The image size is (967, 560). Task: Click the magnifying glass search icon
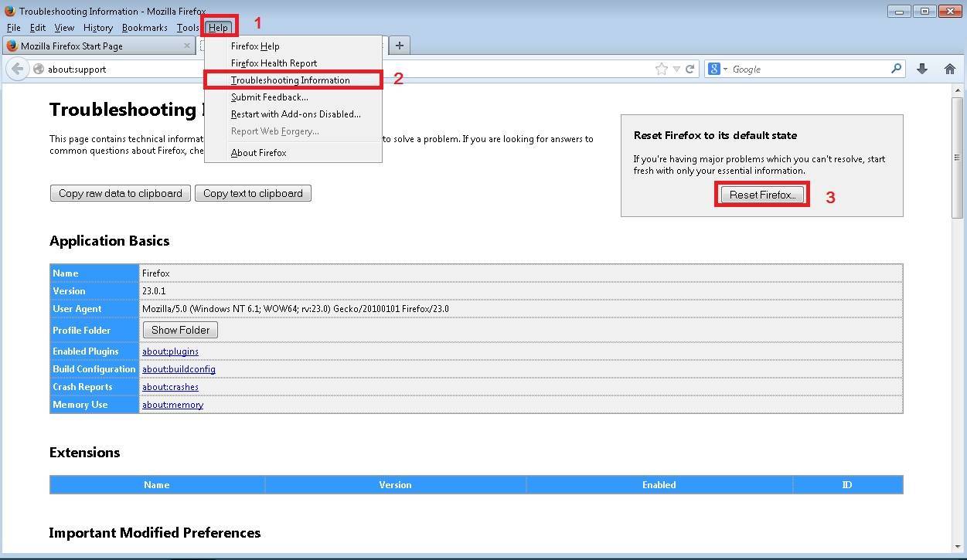point(896,69)
